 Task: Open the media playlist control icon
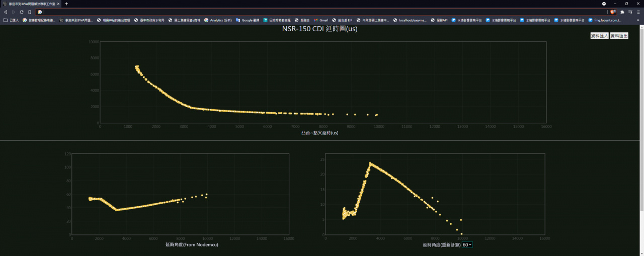(630, 12)
